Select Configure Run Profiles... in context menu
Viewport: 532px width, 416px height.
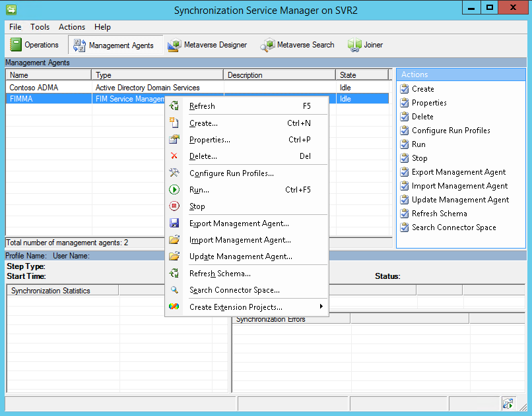[x=247, y=173]
